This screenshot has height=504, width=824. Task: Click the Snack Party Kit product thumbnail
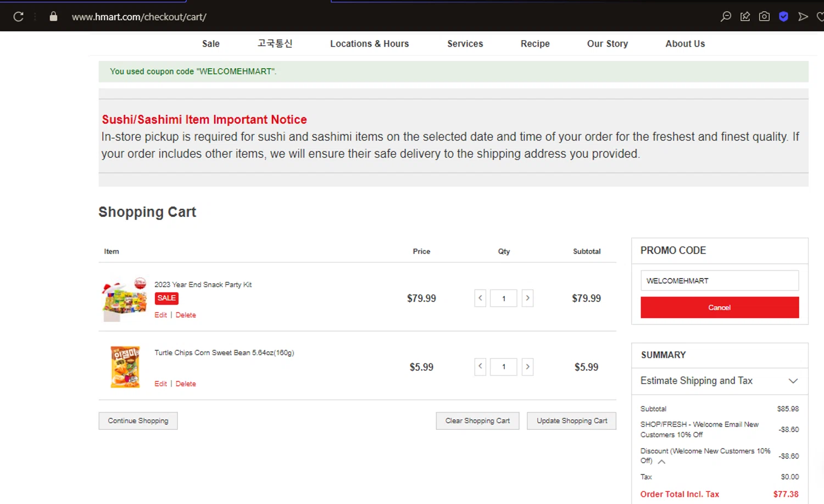point(125,299)
